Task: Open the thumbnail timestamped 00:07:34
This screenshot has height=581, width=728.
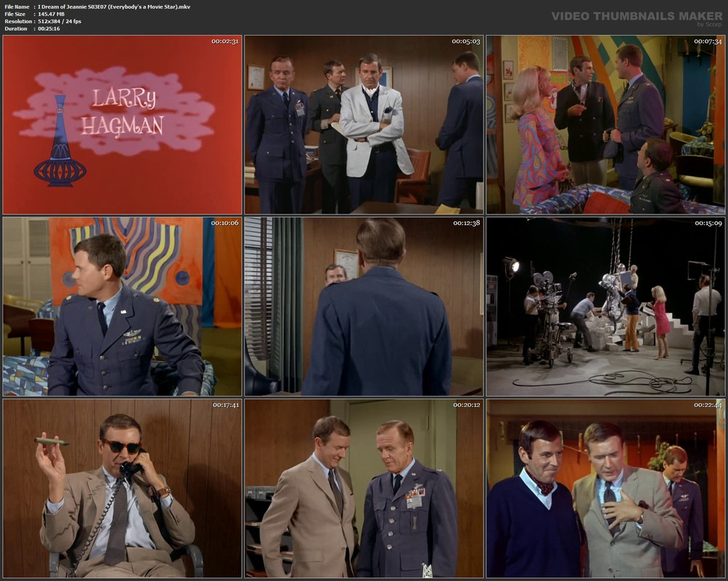Action: tap(605, 125)
